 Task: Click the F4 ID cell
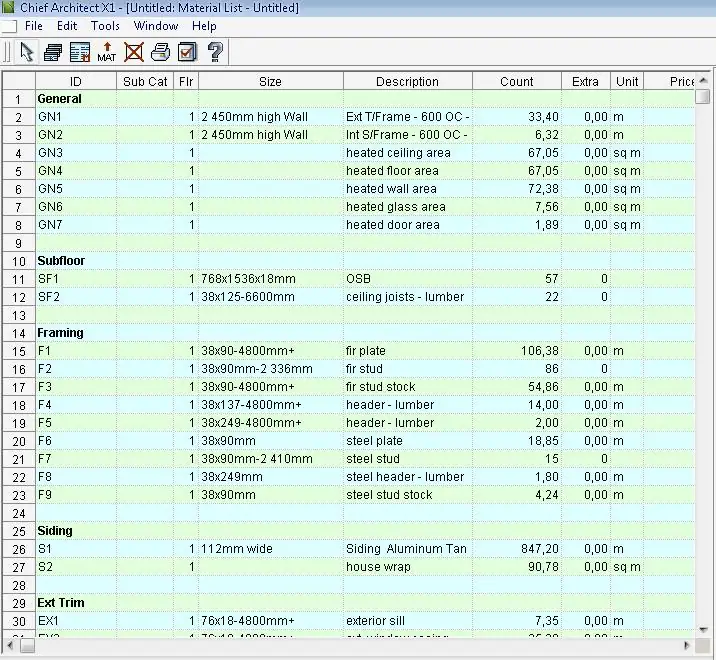click(x=76, y=405)
